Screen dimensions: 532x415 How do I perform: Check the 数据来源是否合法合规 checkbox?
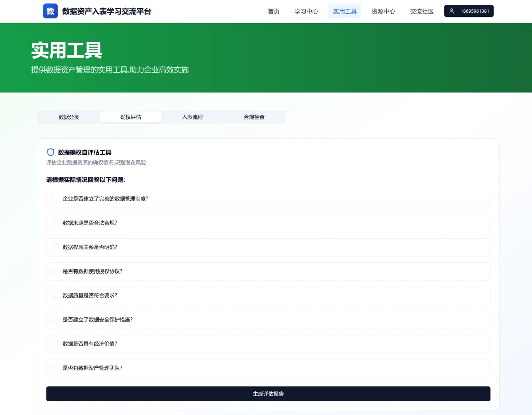[x=55, y=223]
